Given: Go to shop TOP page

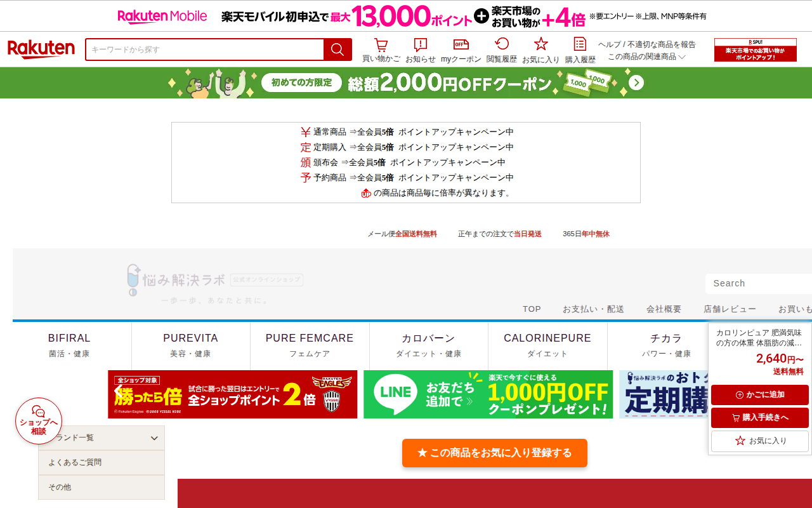Looking at the screenshot, I should point(532,309).
